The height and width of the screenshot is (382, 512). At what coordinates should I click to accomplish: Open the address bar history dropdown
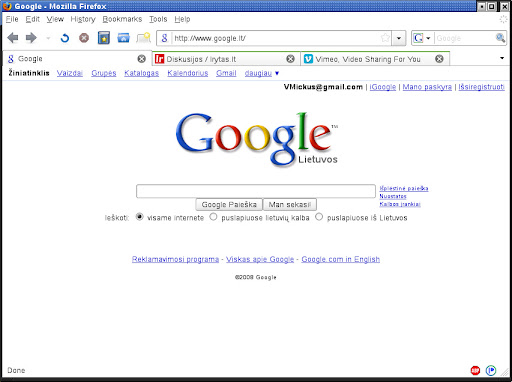[x=399, y=38]
